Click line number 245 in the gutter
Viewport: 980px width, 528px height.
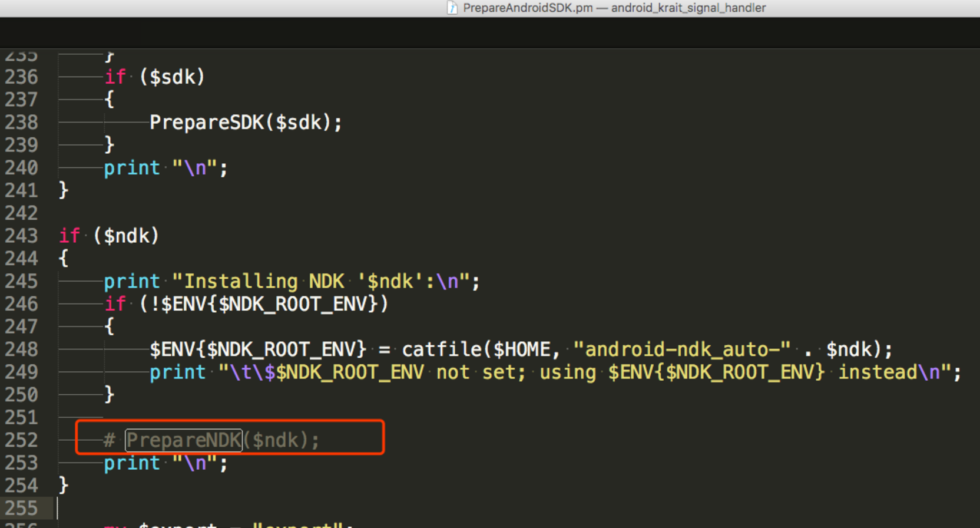[21, 281]
